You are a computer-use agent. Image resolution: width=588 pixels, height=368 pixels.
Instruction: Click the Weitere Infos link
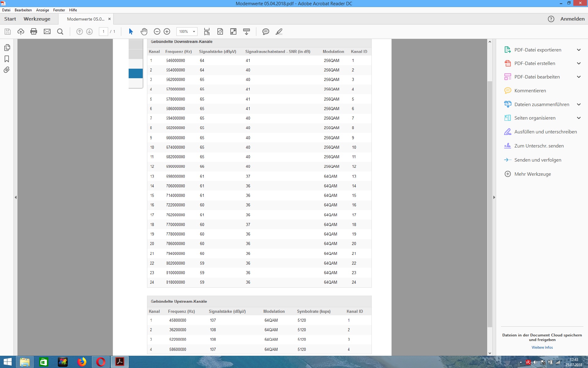542,347
